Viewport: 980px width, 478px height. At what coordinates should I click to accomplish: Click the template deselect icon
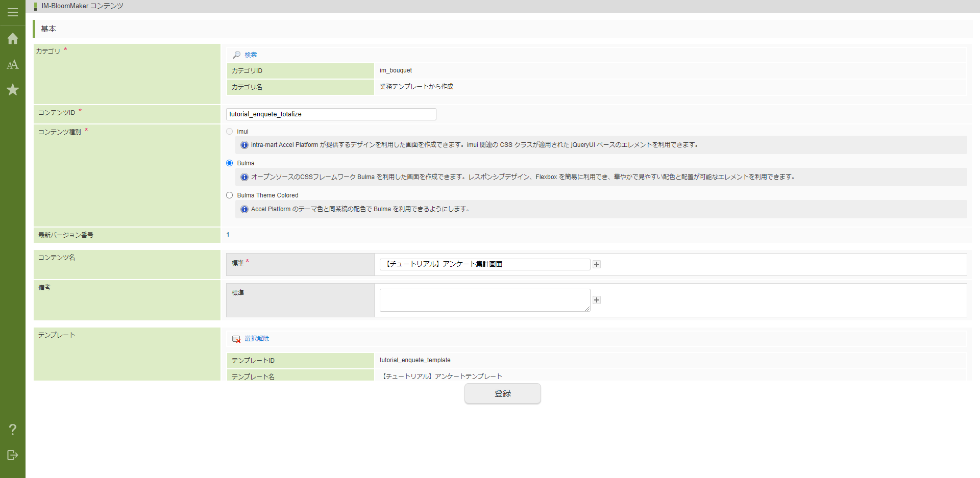[x=236, y=339]
